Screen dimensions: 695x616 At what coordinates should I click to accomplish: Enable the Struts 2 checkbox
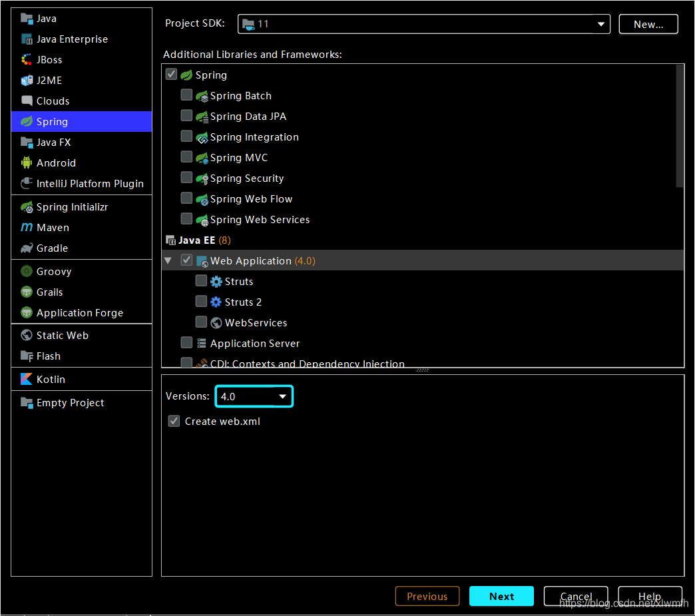pos(201,301)
